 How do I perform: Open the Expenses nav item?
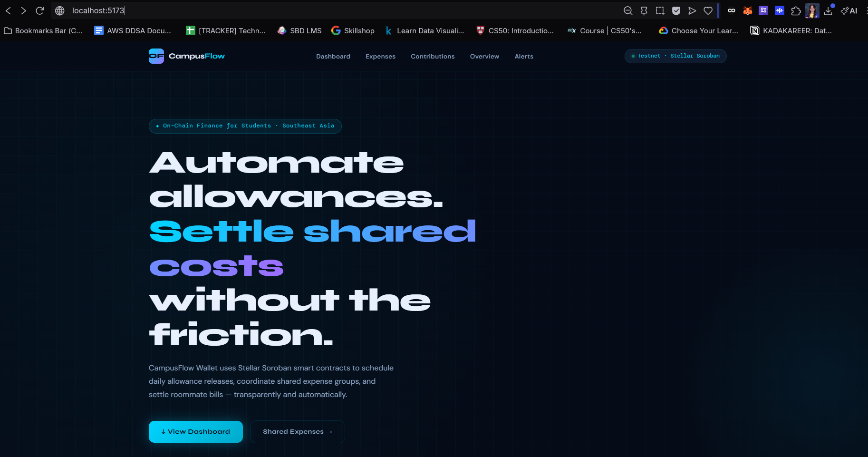coord(380,57)
